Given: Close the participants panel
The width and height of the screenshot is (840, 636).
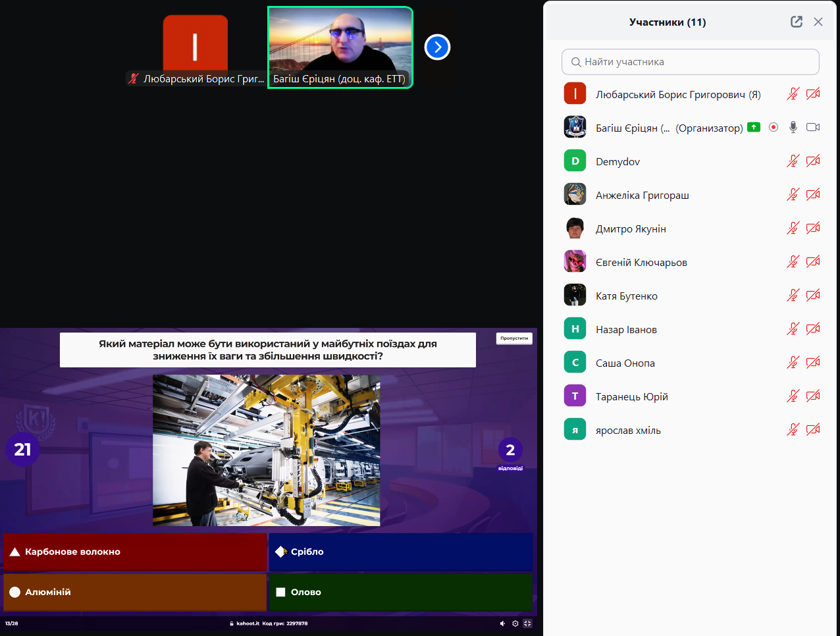Looking at the screenshot, I should (x=818, y=22).
